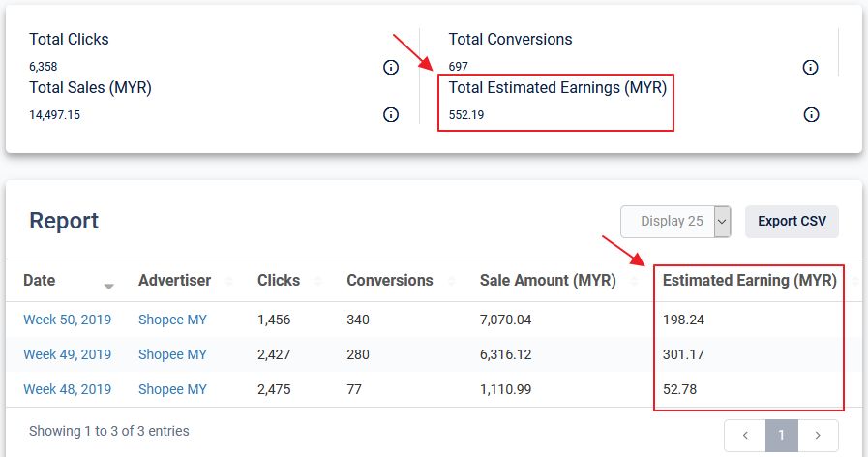868x457 pixels.
Task: Go to the next page of results
Action: [x=818, y=436]
